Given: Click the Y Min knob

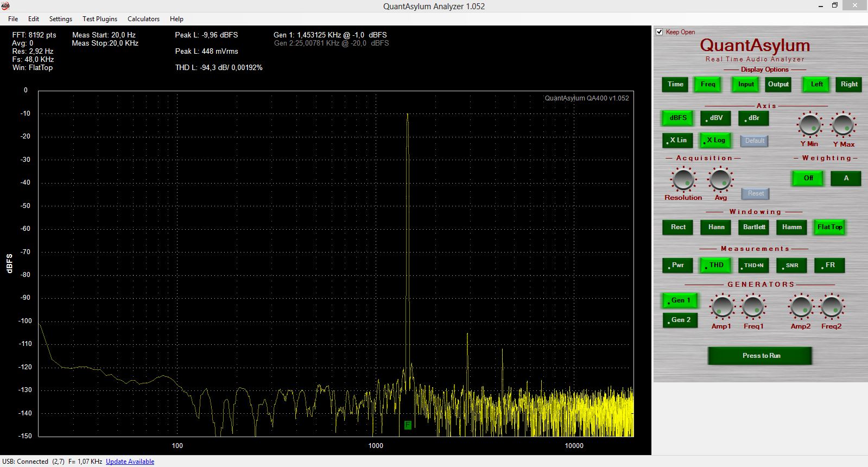Looking at the screenshot, I should pyautogui.click(x=809, y=125).
